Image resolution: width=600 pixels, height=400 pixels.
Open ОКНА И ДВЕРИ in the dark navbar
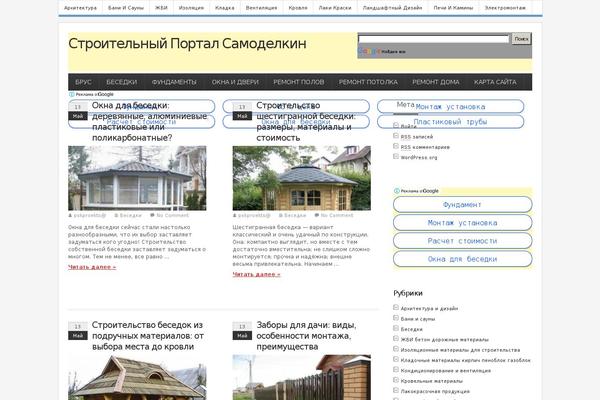pyautogui.click(x=235, y=82)
